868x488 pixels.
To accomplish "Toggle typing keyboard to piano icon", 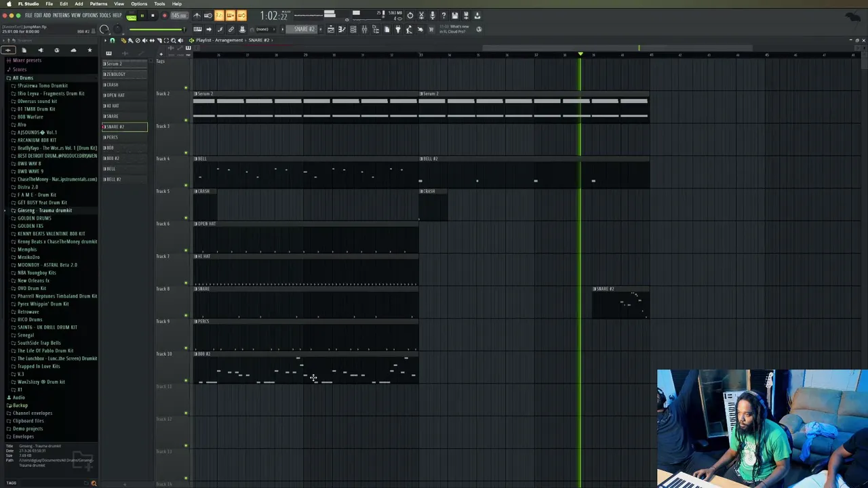I will (x=197, y=29).
